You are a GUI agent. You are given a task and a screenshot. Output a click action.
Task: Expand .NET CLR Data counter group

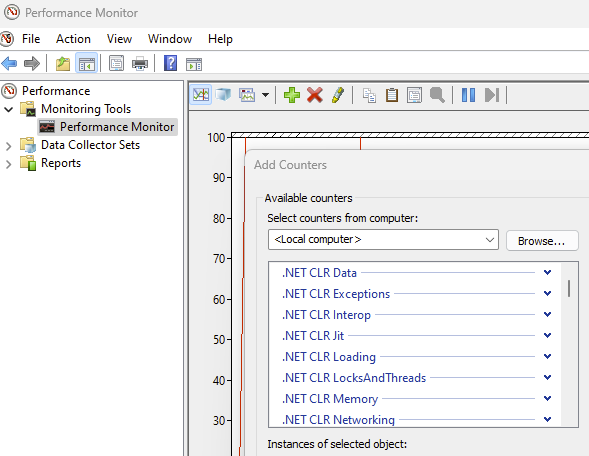tap(547, 272)
